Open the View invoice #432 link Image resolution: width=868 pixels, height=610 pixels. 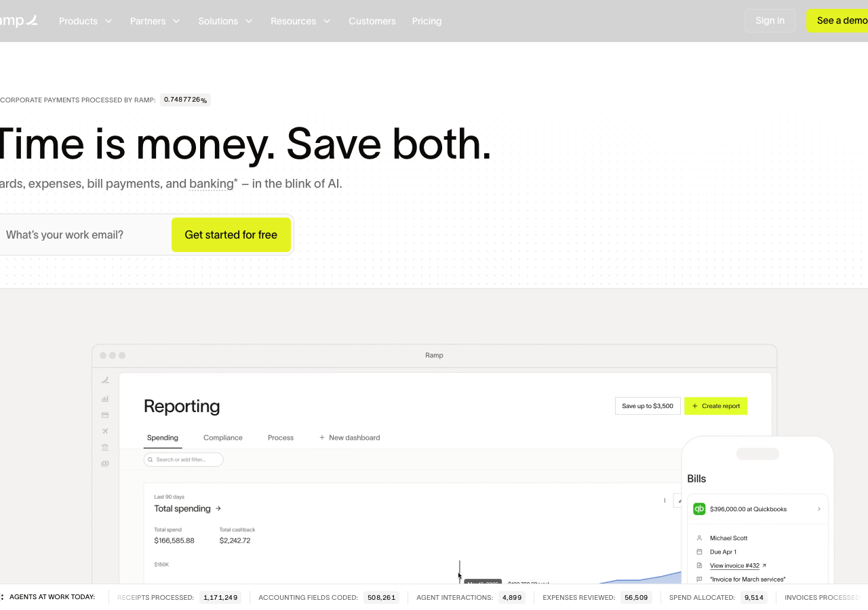coord(734,565)
